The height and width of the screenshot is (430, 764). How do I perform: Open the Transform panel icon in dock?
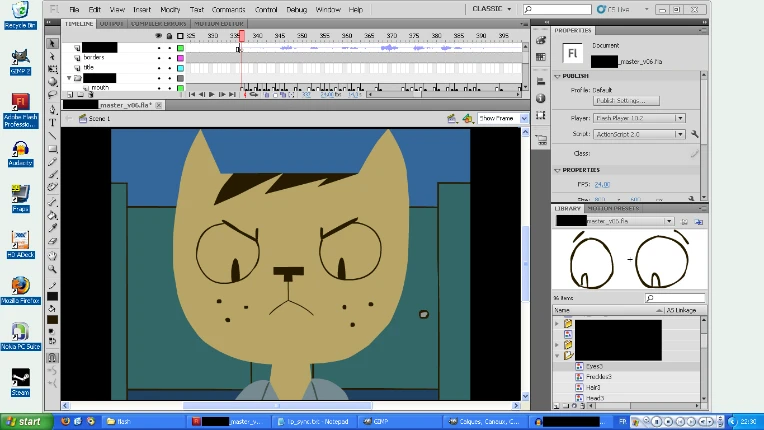coord(540,115)
